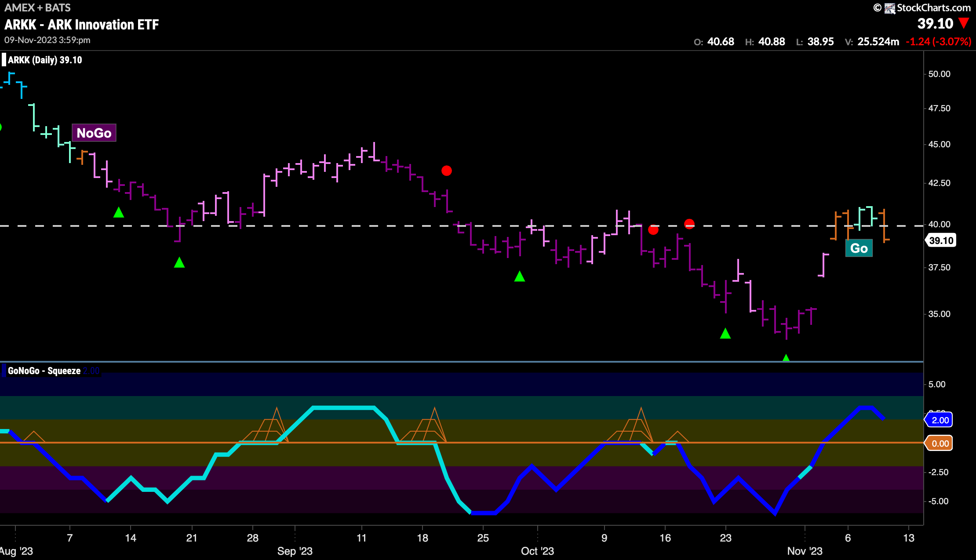The image size is (976, 560).
Task: Click the small orange squeeze peak near October 17
Action: 677,436
